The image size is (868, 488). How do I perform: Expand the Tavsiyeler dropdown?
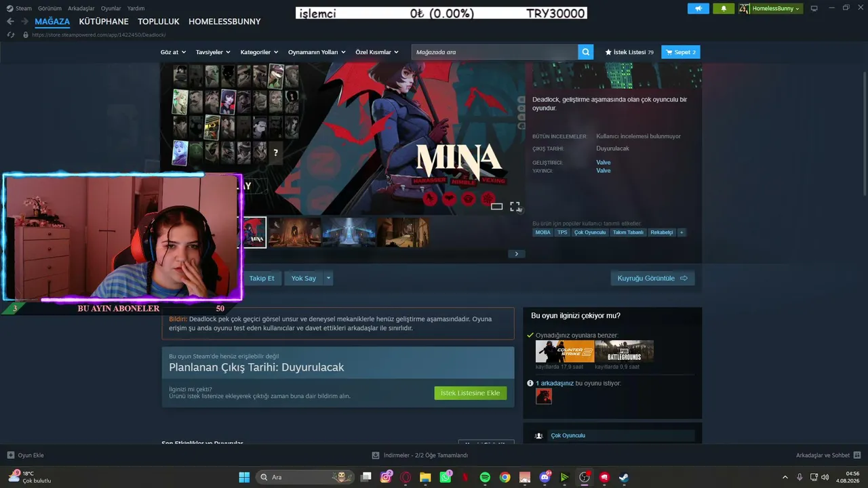pyautogui.click(x=213, y=52)
